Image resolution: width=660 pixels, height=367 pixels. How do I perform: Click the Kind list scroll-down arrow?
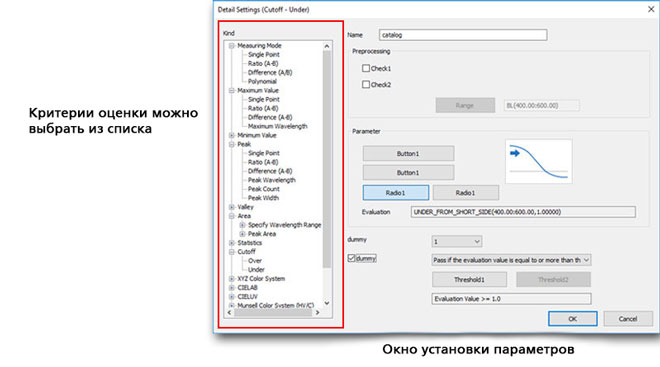click(327, 303)
